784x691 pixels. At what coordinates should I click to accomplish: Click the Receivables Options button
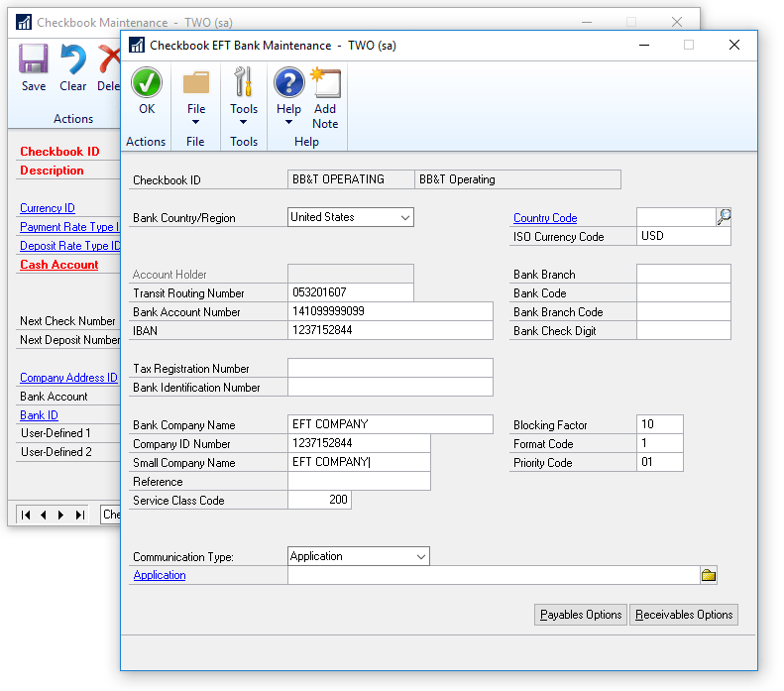pos(684,615)
